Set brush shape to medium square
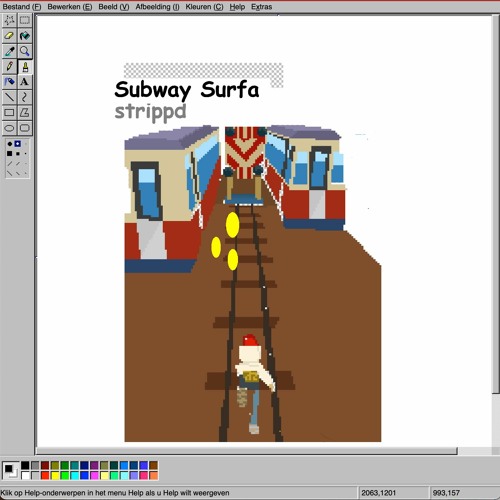This screenshot has height=500, width=500. [x=18, y=153]
